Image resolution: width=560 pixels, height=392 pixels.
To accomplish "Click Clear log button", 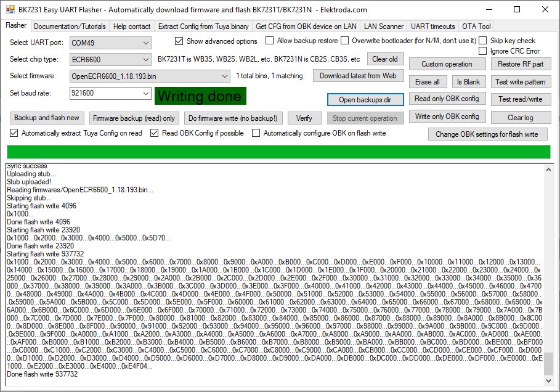I will coord(521,117).
